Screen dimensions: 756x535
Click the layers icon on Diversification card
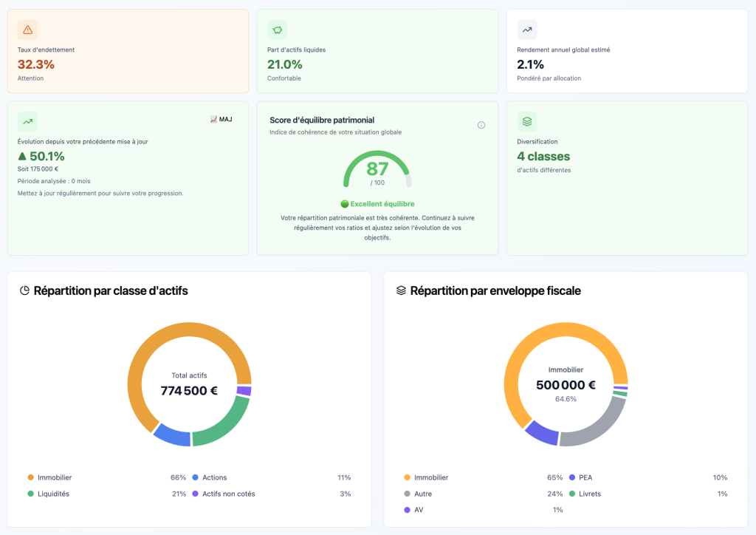pyautogui.click(x=526, y=121)
